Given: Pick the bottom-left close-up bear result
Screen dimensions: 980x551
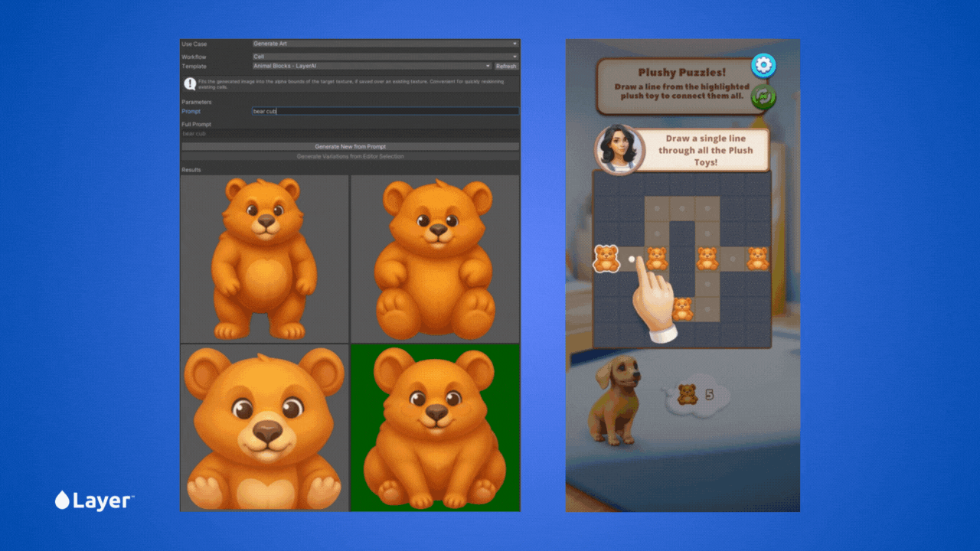Looking at the screenshot, I should [x=264, y=427].
